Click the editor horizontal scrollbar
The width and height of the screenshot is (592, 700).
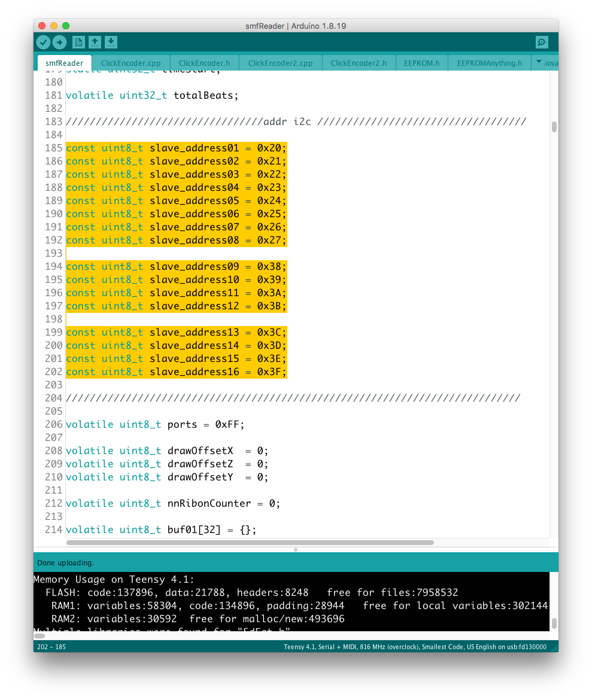(250, 543)
